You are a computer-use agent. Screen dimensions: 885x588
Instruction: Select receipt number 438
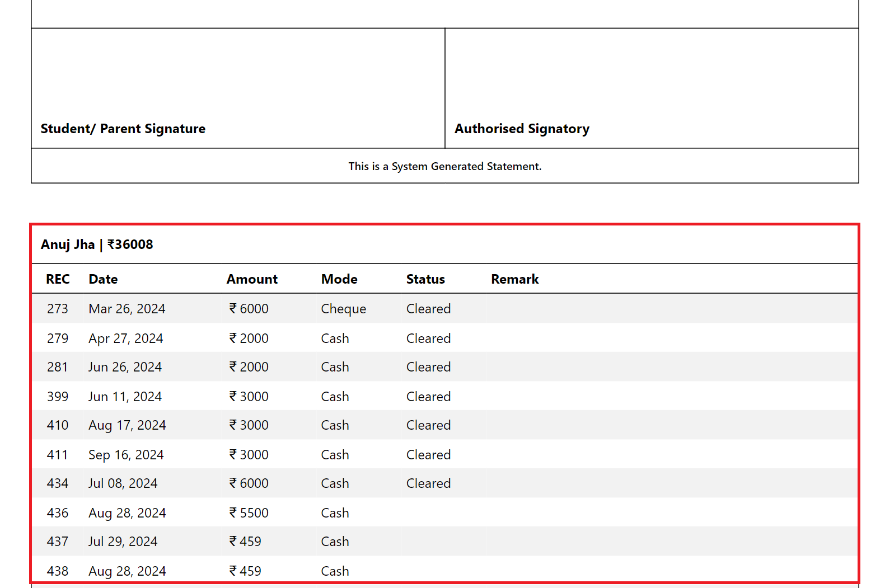58,571
